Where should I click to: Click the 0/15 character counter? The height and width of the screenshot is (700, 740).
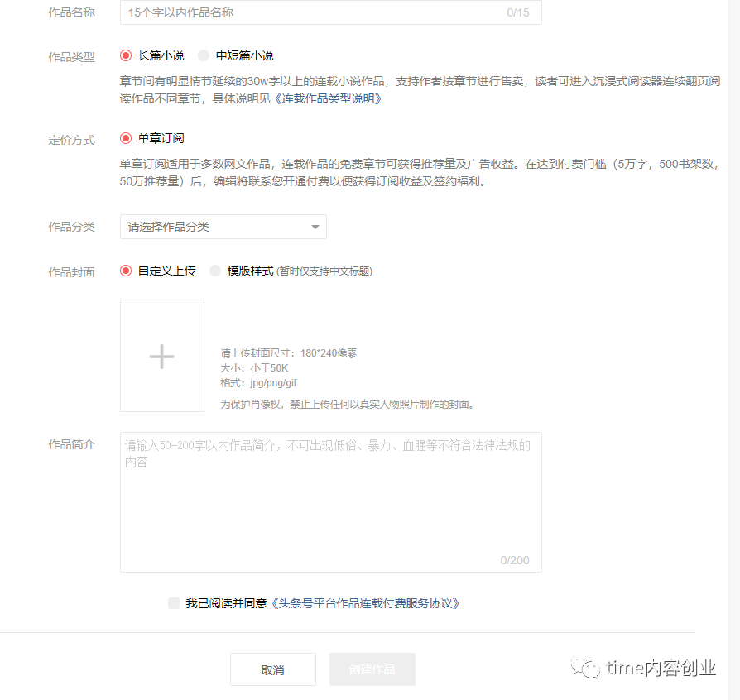518,12
